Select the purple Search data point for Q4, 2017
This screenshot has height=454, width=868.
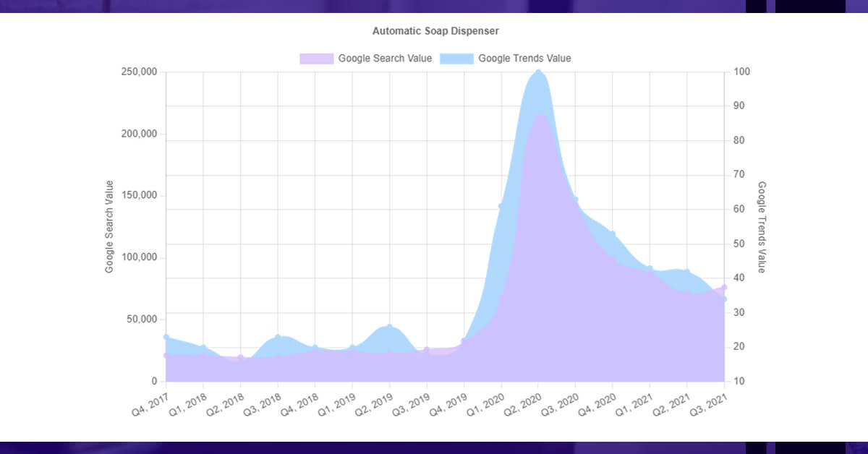pyautogui.click(x=166, y=356)
